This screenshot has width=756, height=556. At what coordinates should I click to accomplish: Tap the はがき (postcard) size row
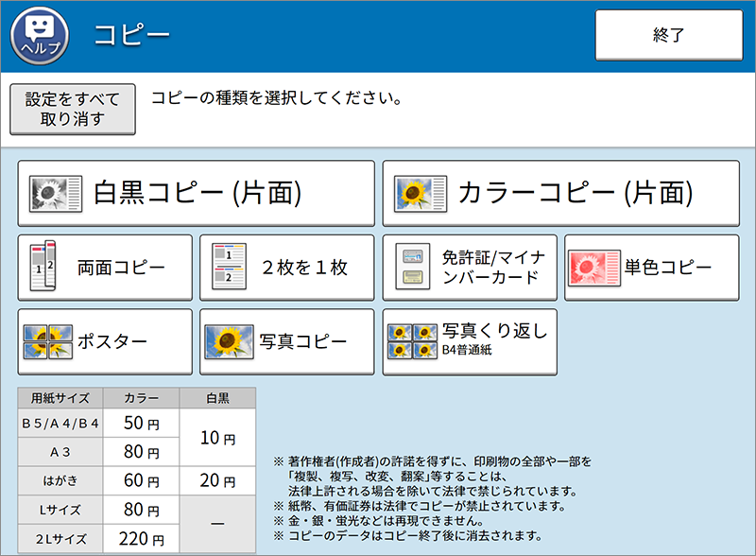click(x=59, y=481)
